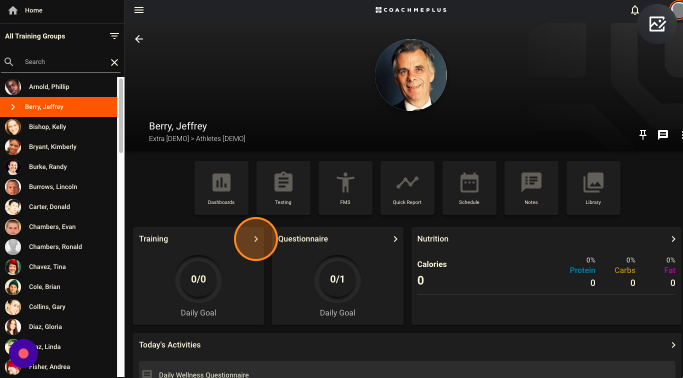The image size is (683, 378).
Task: Click 'Extra [DEMO] > Athletes [DEMO]' breadcrumb
Action: click(x=197, y=139)
